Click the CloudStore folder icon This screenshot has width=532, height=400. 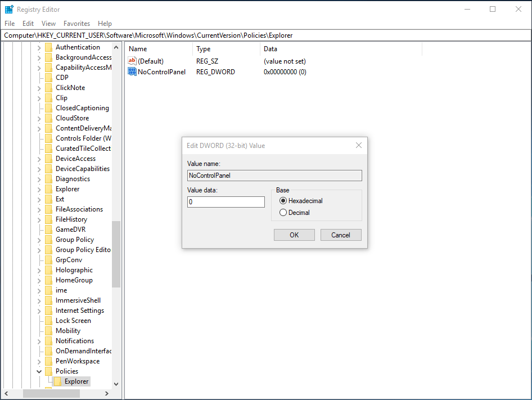point(49,118)
